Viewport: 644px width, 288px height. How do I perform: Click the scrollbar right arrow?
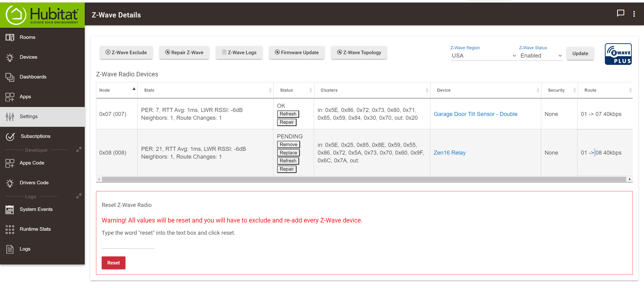(x=629, y=179)
